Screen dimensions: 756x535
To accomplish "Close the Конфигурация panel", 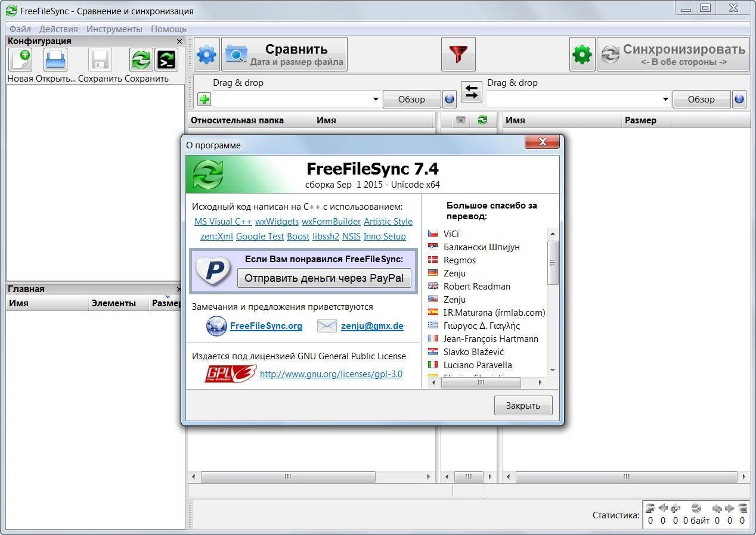I will coord(179,41).
